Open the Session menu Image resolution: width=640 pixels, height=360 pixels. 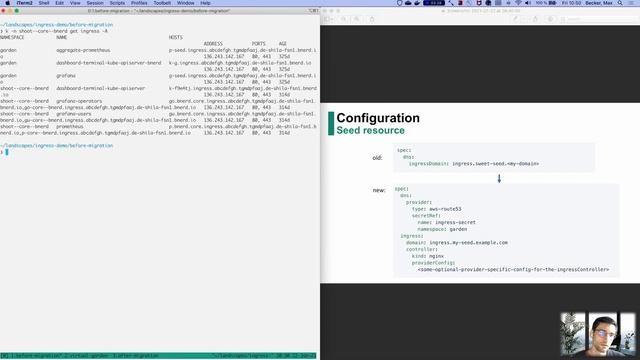point(95,3)
